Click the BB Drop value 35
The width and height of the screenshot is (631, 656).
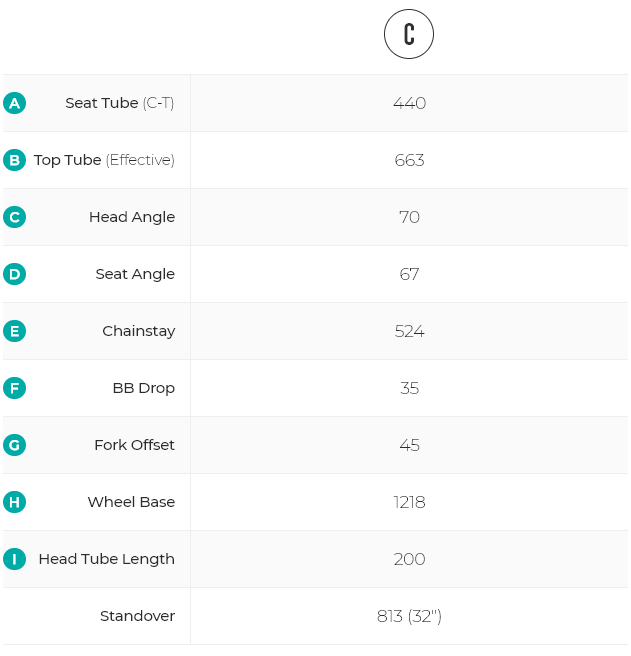(x=409, y=388)
